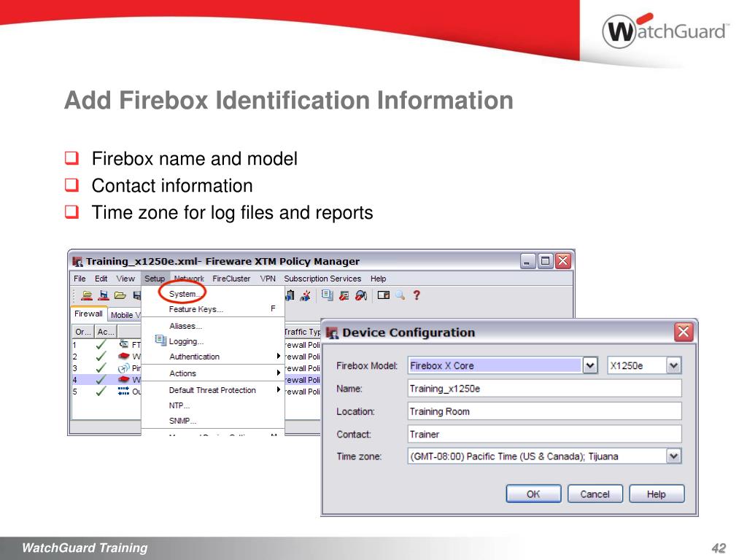
Task: Toggle the green checkmark in policy row 4
Action: [x=101, y=379]
